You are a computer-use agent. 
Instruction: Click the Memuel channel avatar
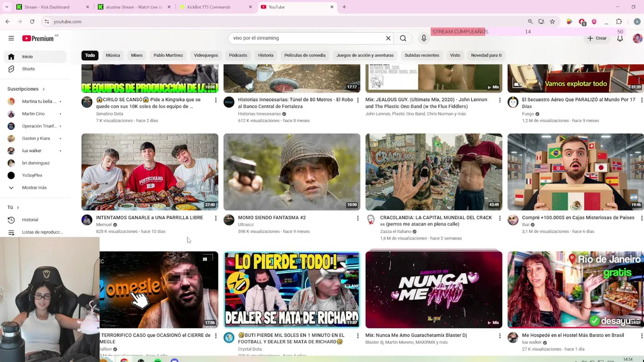click(x=87, y=220)
